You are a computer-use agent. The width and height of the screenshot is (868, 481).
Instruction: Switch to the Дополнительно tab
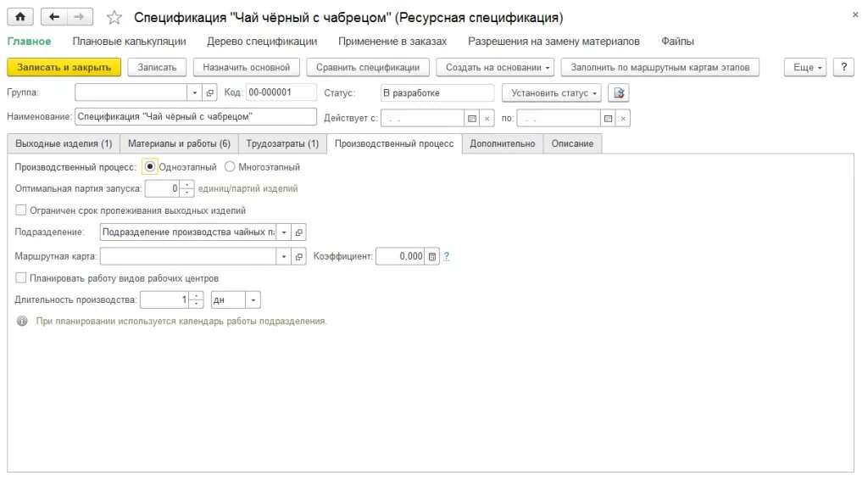tap(503, 143)
